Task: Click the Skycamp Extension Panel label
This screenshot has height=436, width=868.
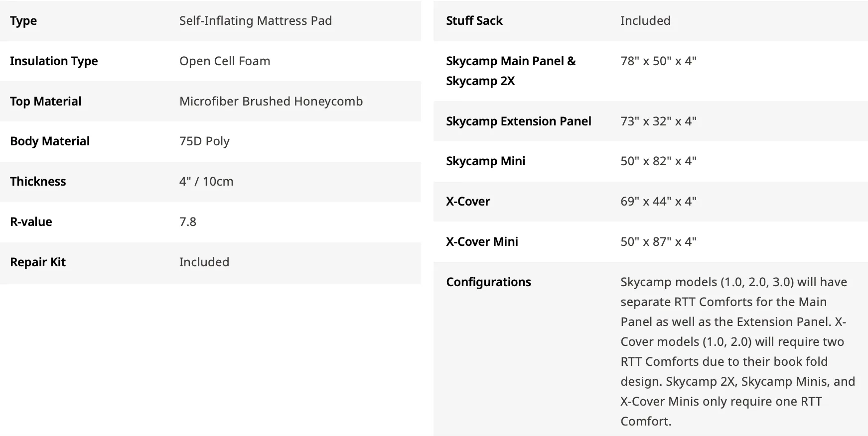Action: point(519,121)
